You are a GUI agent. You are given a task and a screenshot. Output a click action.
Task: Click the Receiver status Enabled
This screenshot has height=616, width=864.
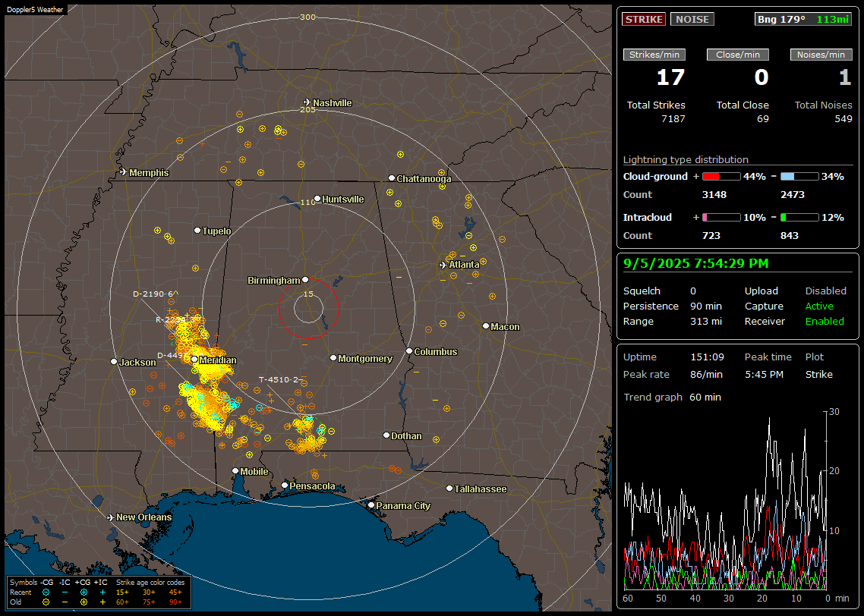825,322
